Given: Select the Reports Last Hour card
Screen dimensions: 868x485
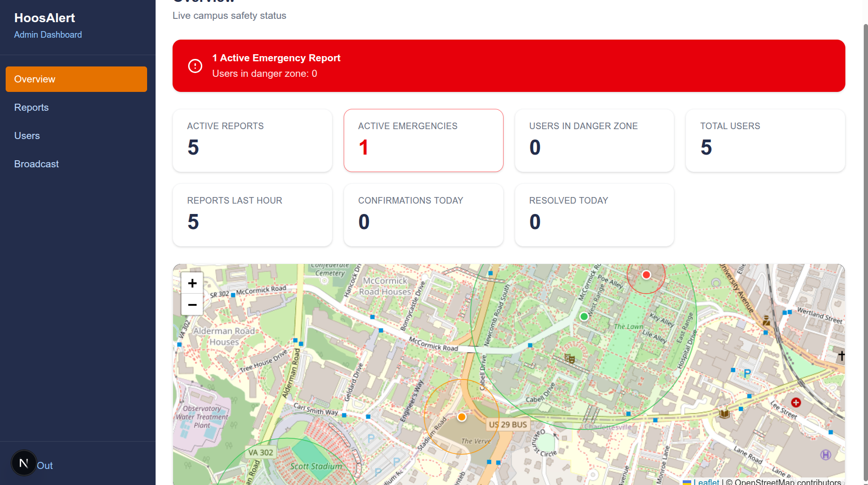Looking at the screenshot, I should (253, 215).
